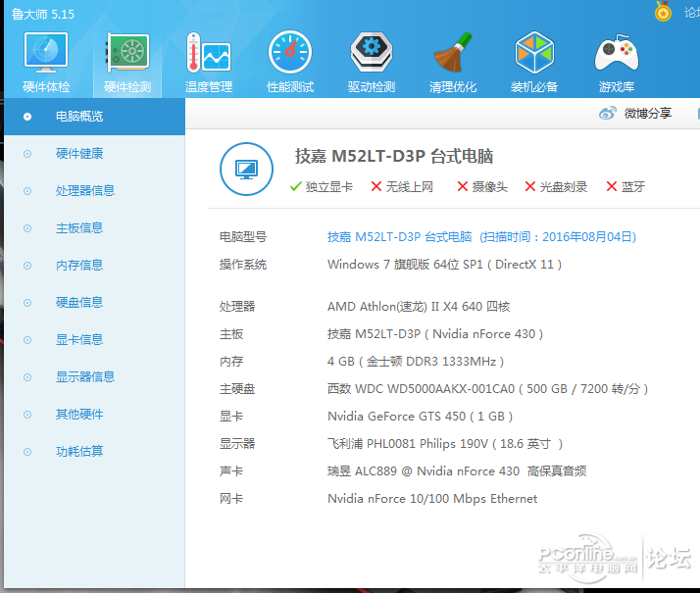This screenshot has height=593, width=700.
Task: Click the bullet icon beside 功耗估算
Action: pos(27,452)
